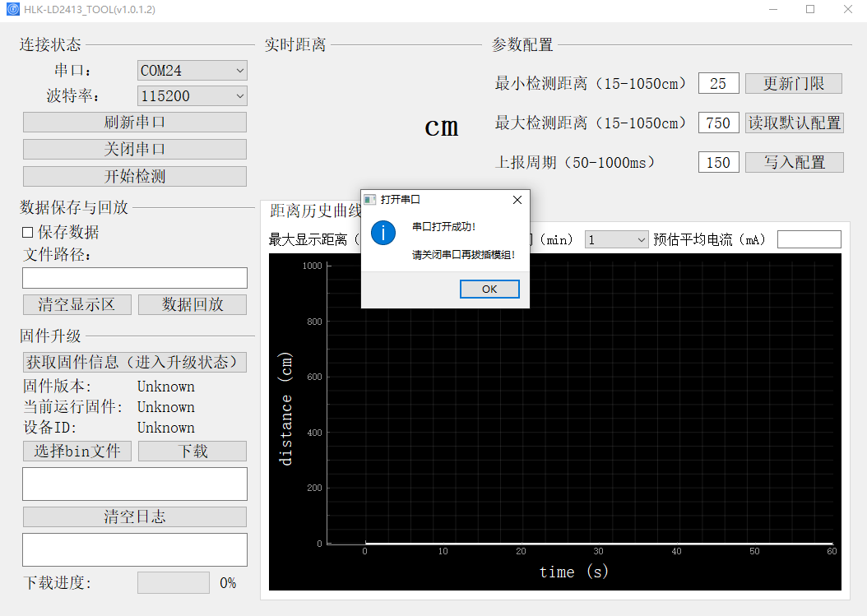The width and height of the screenshot is (867, 616).
Task: Click the HLK-LD2413 app icon in title bar
Action: tap(12, 9)
